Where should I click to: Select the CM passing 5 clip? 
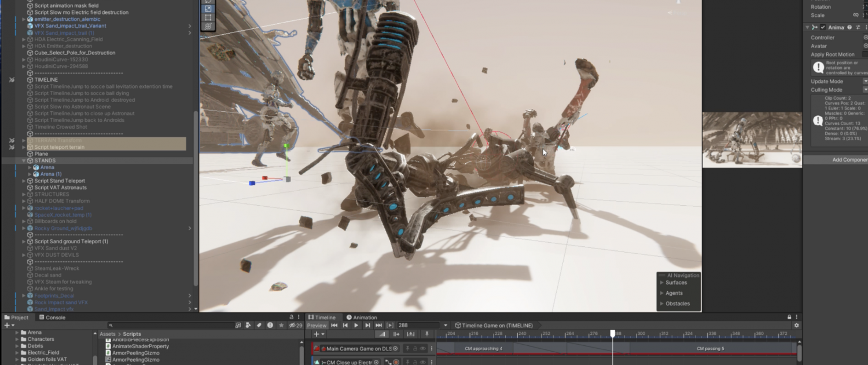click(710, 349)
